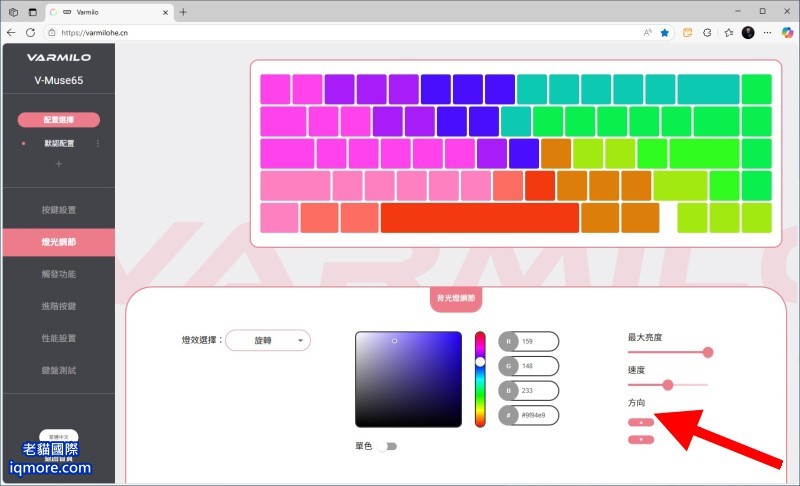
Task: Click the VARMILO logo in sidebar
Action: pos(59,58)
